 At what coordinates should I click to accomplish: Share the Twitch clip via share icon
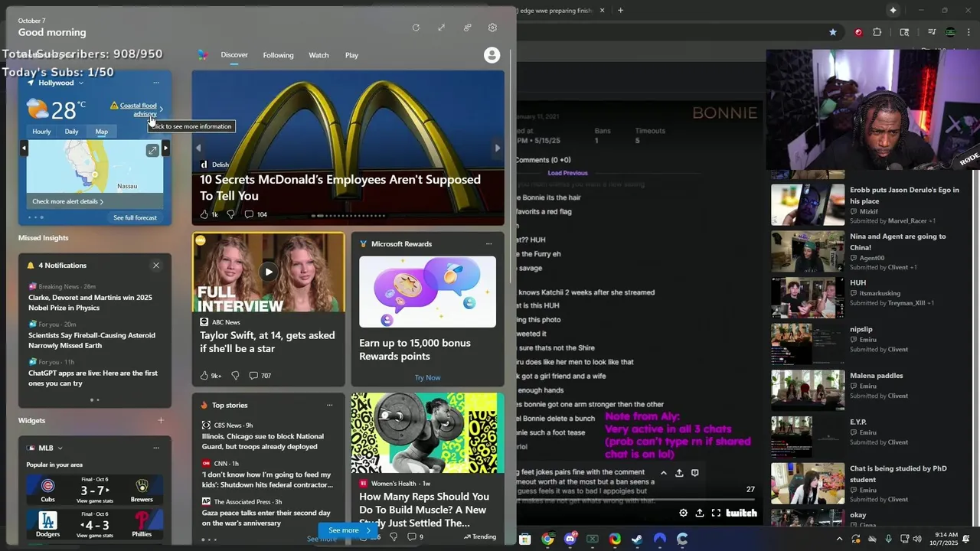[x=699, y=513]
